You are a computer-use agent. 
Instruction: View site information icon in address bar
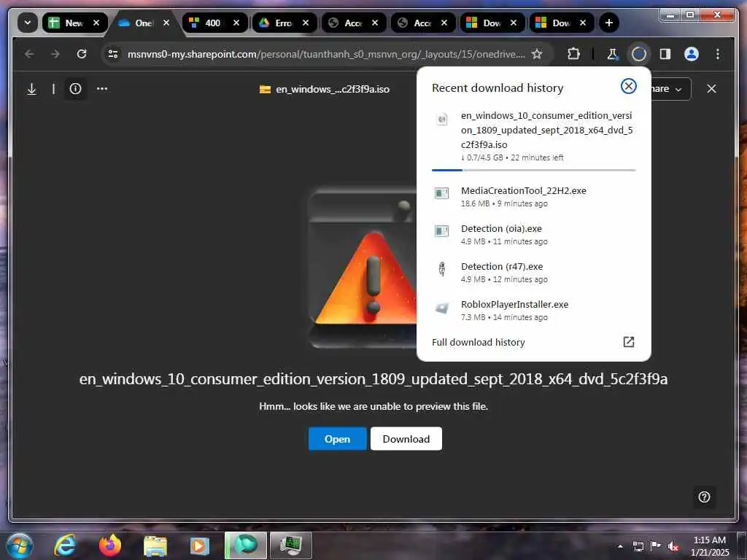point(113,54)
